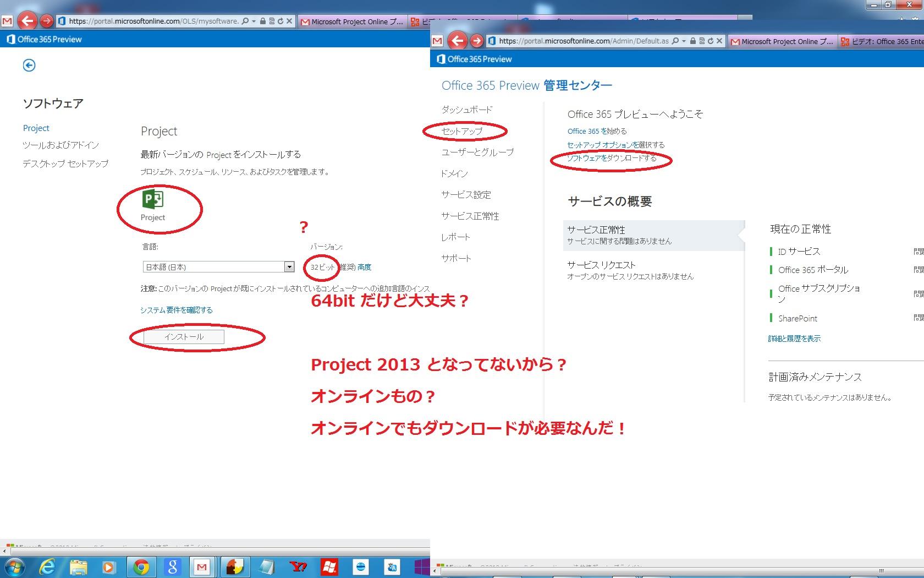The image size is (924, 578).
Task: Go forward in the mysoftware browser window
Action: 47,21
